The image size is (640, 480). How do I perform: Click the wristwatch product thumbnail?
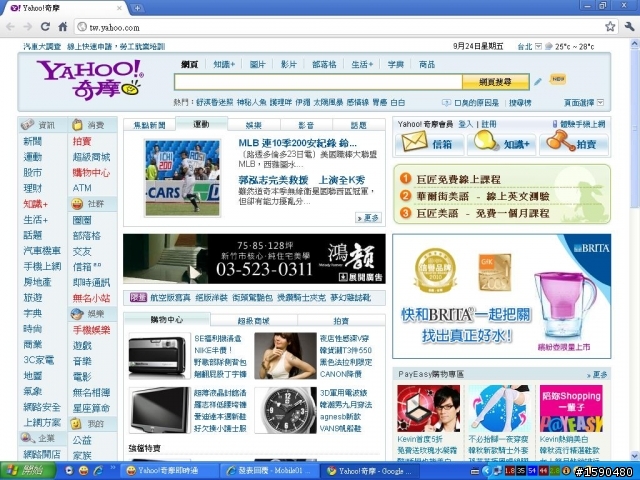click(285, 410)
